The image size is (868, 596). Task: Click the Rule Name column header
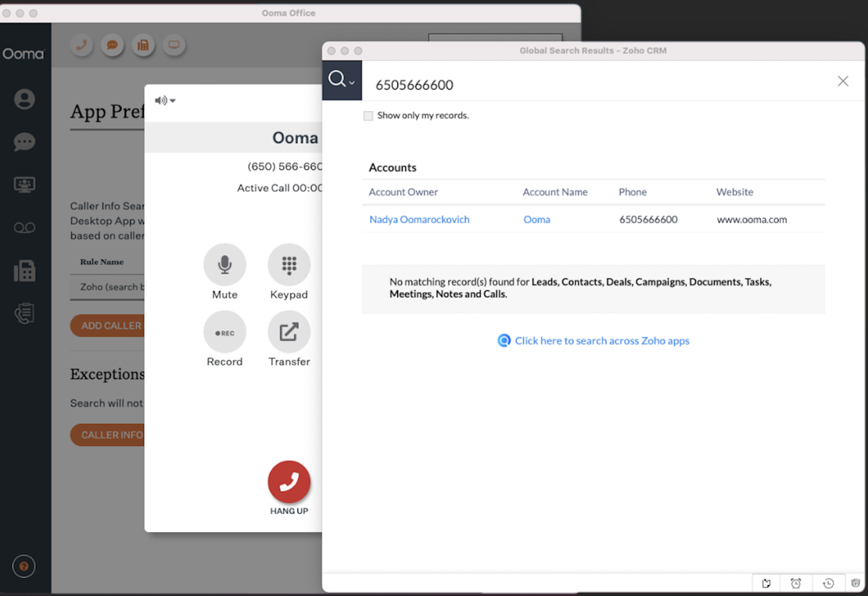pos(102,262)
